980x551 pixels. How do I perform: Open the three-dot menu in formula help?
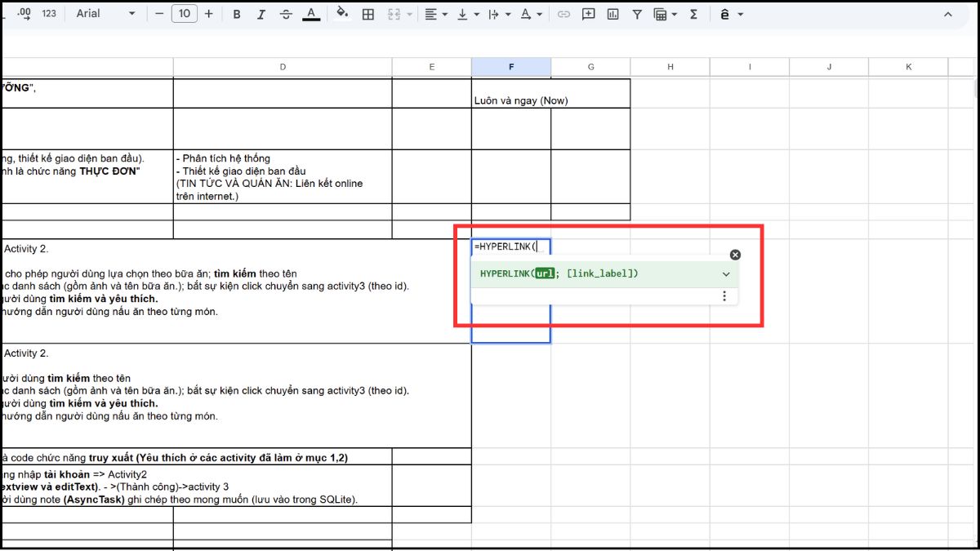click(x=724, y=295)
